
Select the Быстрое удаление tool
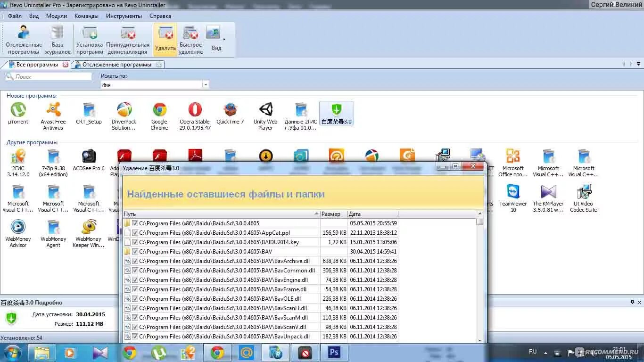point(190,40)
